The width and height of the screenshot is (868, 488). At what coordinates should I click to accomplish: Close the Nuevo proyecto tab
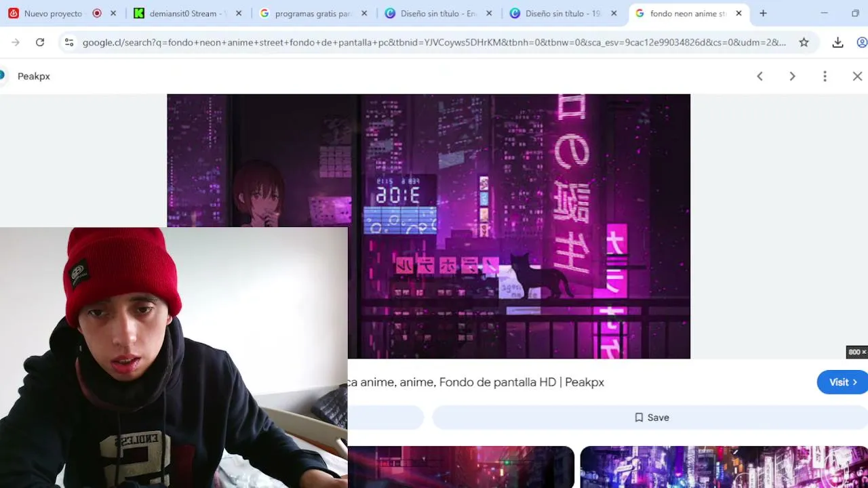pyautogui.click(x=113, y=14)
